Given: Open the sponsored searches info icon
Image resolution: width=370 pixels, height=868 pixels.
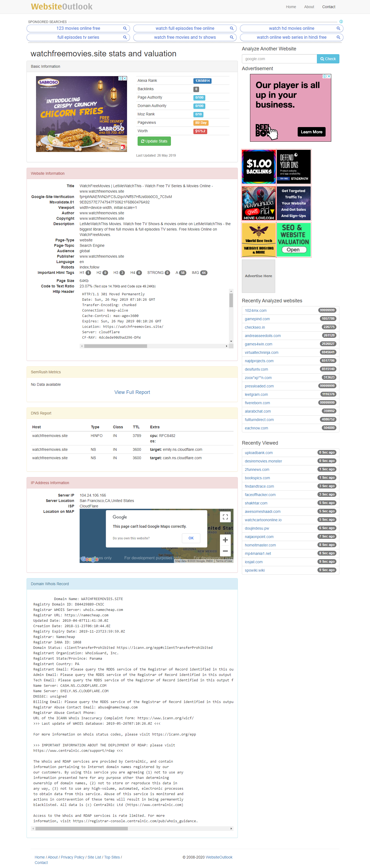Looking at the screenshot, I should pos(341,22).
